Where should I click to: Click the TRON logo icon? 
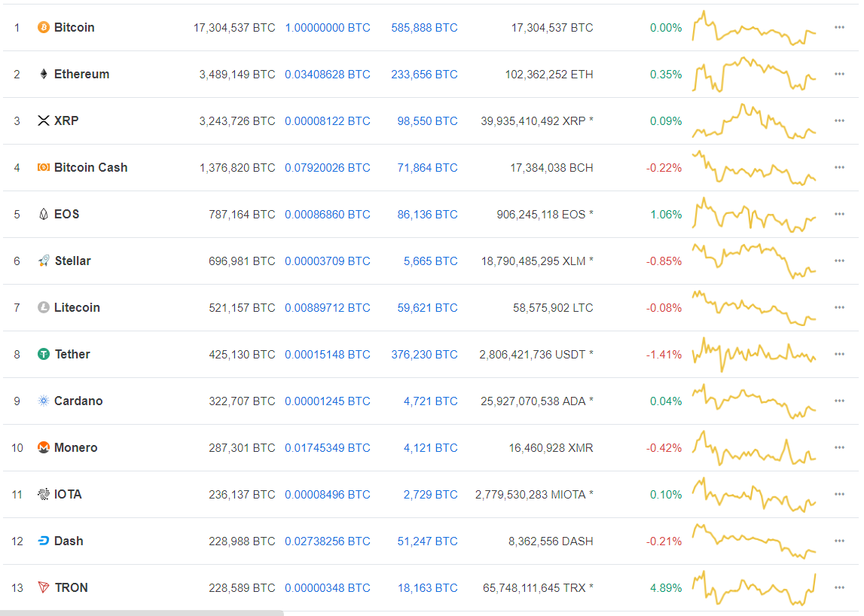(x=44, y=588)
